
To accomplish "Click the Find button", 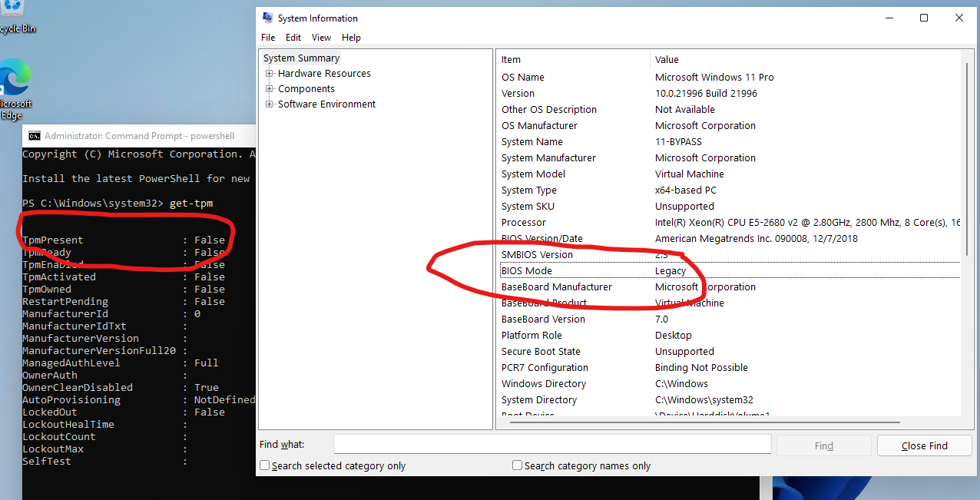I will (x=824, y=445).
